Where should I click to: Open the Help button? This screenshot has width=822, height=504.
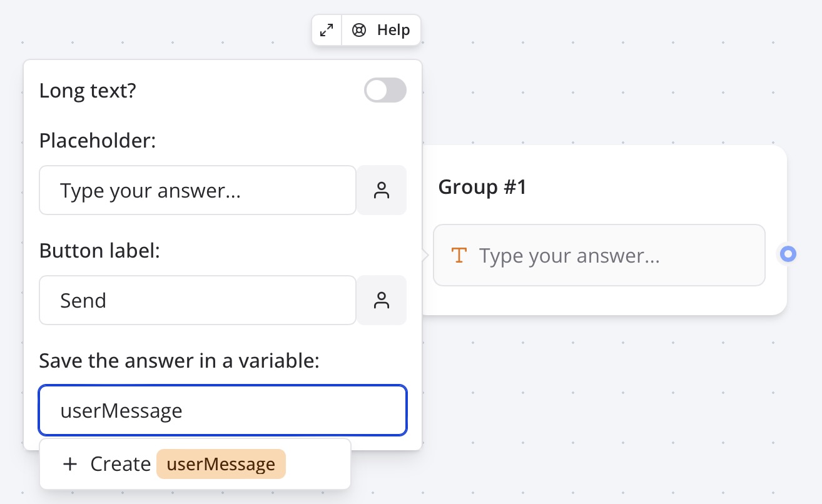click(x=381, y=30)
